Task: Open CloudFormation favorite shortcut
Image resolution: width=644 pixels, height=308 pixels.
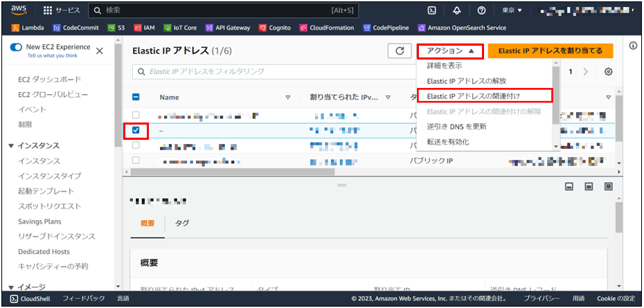Action: click(x=327, y=28)
